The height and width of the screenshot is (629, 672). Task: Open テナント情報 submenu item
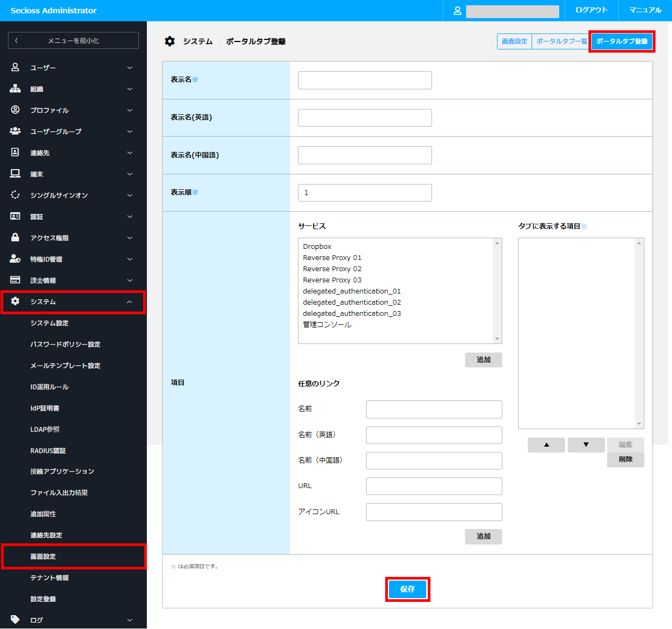[49, 578]
